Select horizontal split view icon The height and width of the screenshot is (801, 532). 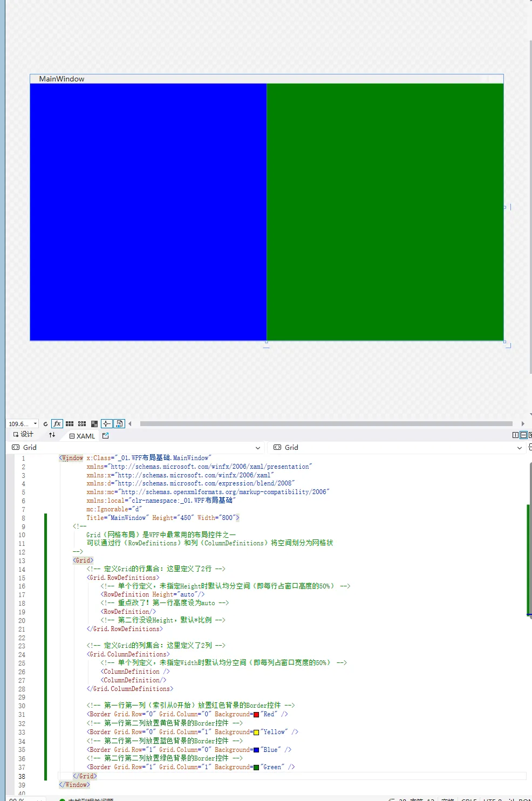pyautogui.click(x=523, y=435)
